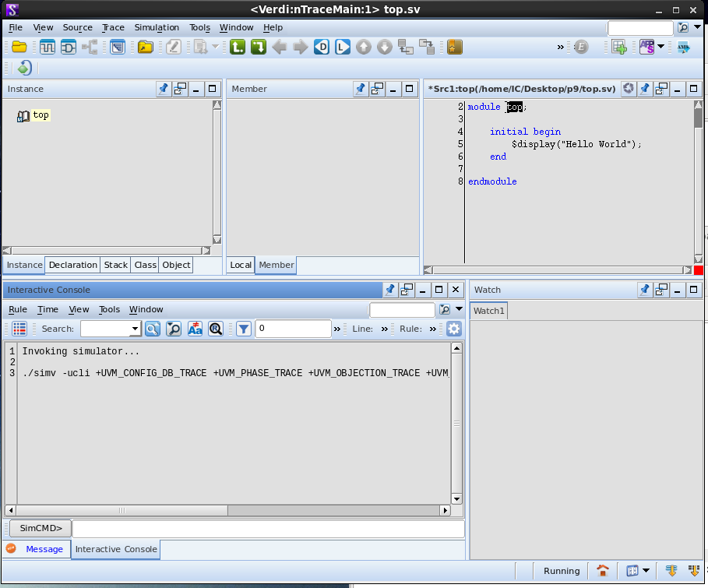708x588 pixels.
Task: Toggle match case Aa search option
Action: click(x=195, y=329)
